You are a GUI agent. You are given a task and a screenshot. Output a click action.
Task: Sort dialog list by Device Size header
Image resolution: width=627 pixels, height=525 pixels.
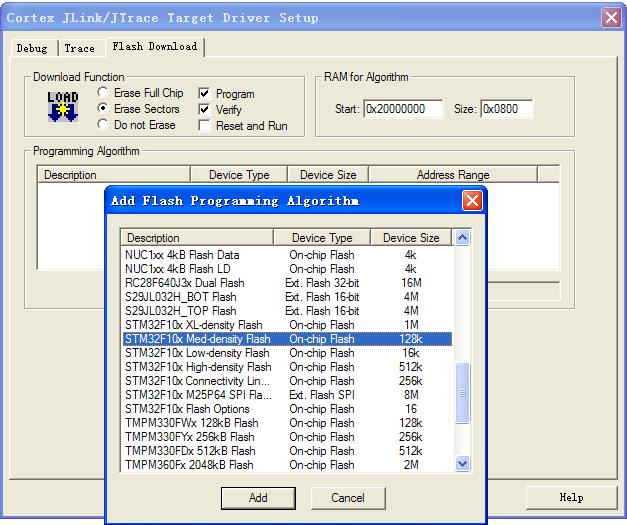pyautogui.click(x=411, y=238)
